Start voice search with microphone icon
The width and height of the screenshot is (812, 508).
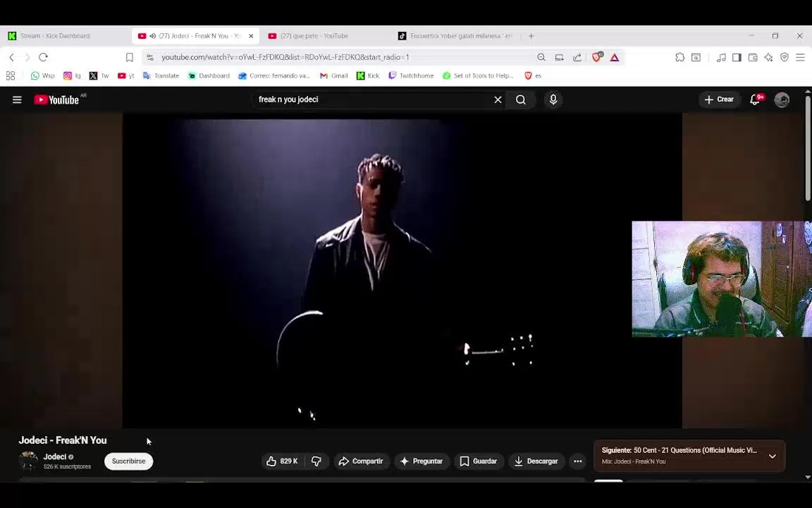point(553,99)
